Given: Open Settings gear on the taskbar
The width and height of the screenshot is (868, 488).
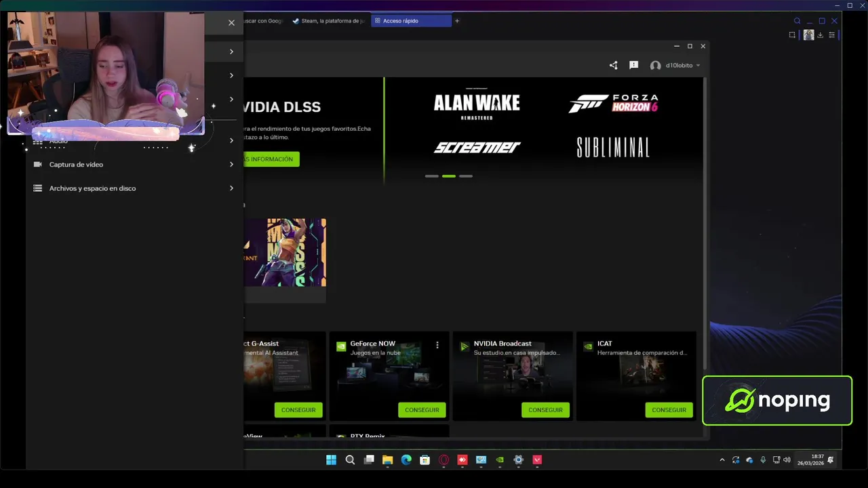Looking at the screenshot, I should point(519,460).
